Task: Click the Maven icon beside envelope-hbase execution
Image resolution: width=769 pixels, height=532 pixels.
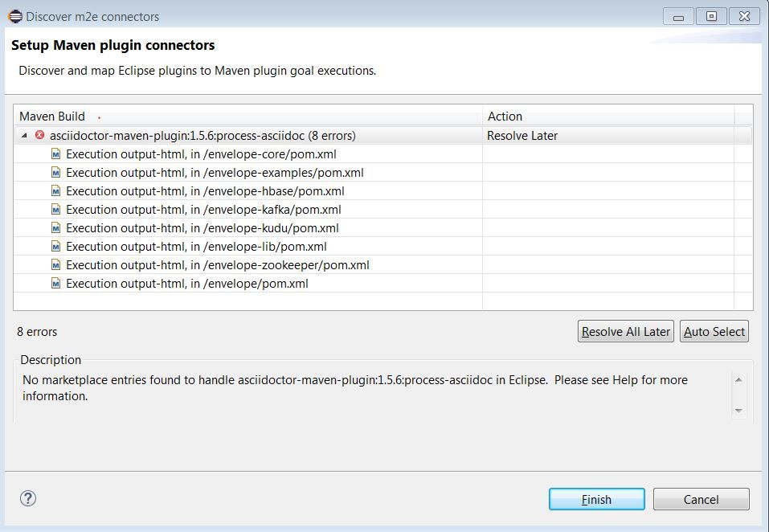Action: click(x=55, y=191)
